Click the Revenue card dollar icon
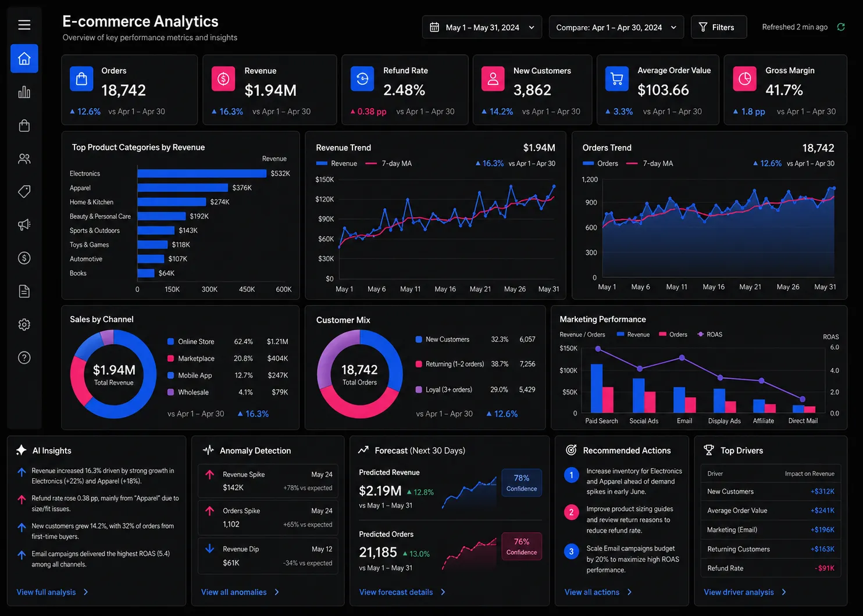 click(x=223, y=79)
